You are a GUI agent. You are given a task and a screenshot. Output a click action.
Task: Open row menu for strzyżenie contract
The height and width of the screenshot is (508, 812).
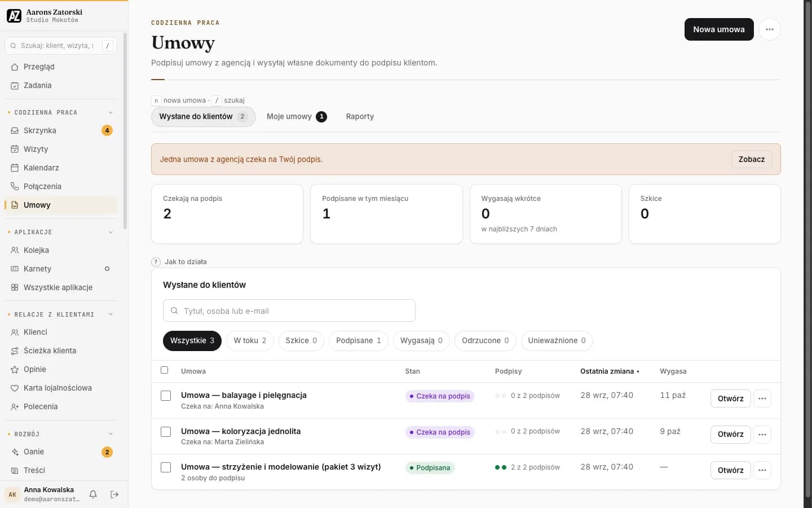[762, 470]
